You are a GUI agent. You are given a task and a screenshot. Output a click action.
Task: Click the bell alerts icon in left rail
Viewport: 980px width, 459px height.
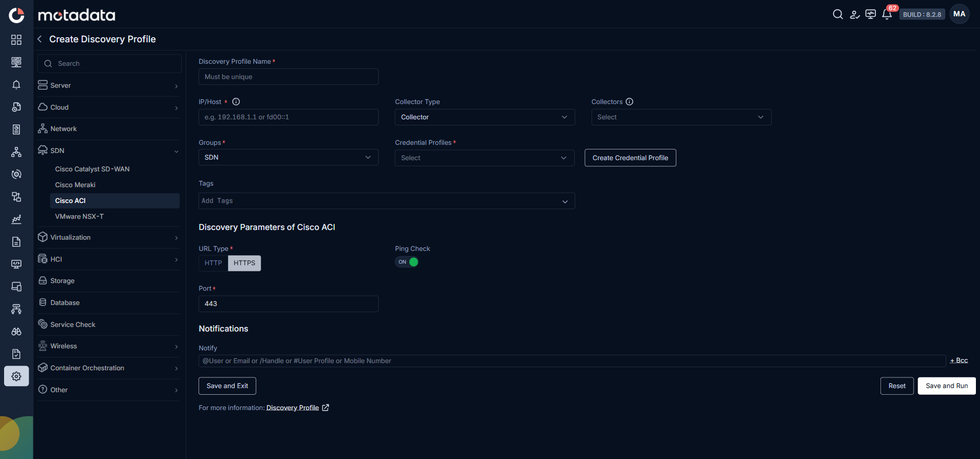(16, 85)
